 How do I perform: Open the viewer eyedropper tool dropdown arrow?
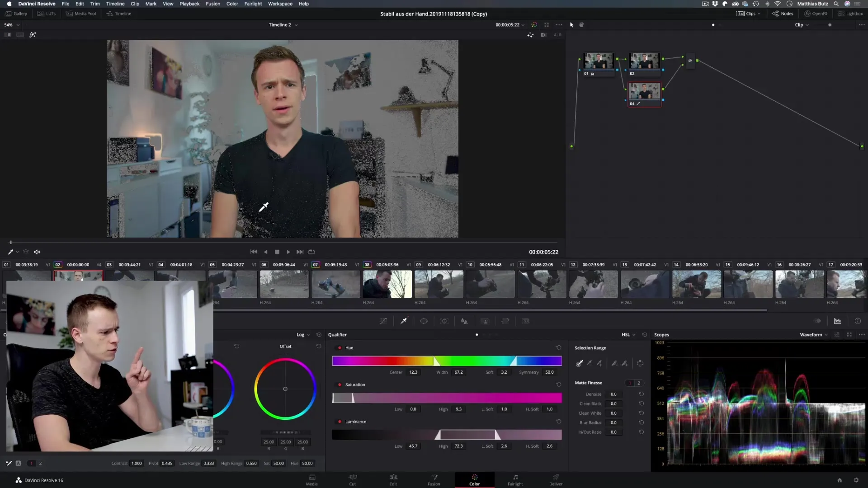[18, 252]
